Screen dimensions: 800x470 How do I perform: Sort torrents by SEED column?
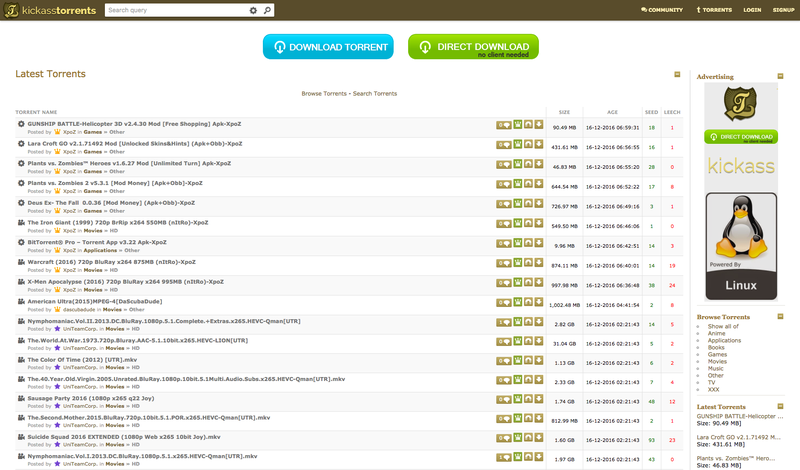[x=652, y=112]
